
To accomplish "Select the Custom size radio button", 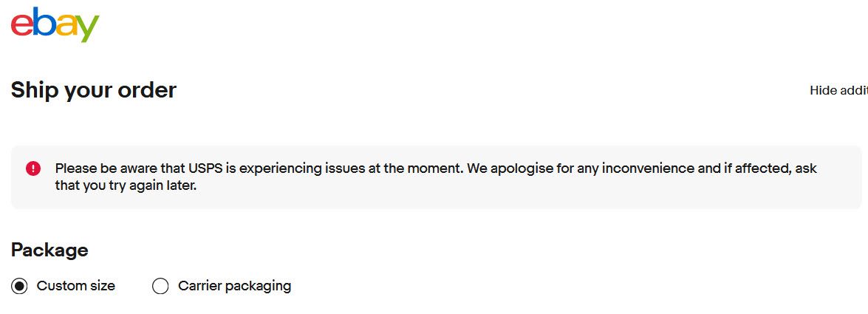I will click(20, 286).
